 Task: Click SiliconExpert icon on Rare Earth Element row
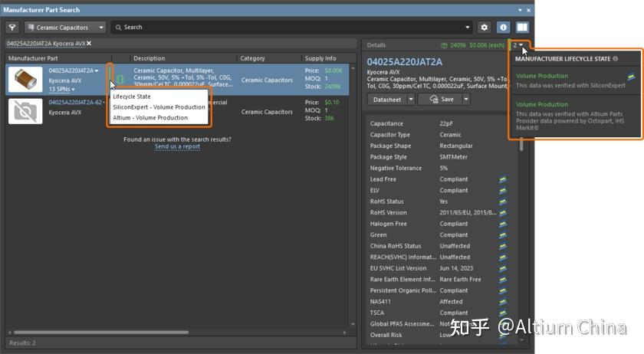tap(503, 279)
